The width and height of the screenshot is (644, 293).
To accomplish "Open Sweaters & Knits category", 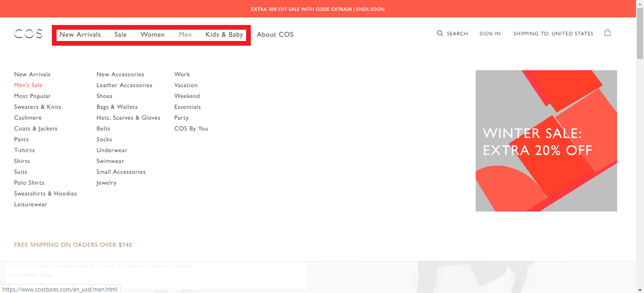I will click(x=38, y=107).
